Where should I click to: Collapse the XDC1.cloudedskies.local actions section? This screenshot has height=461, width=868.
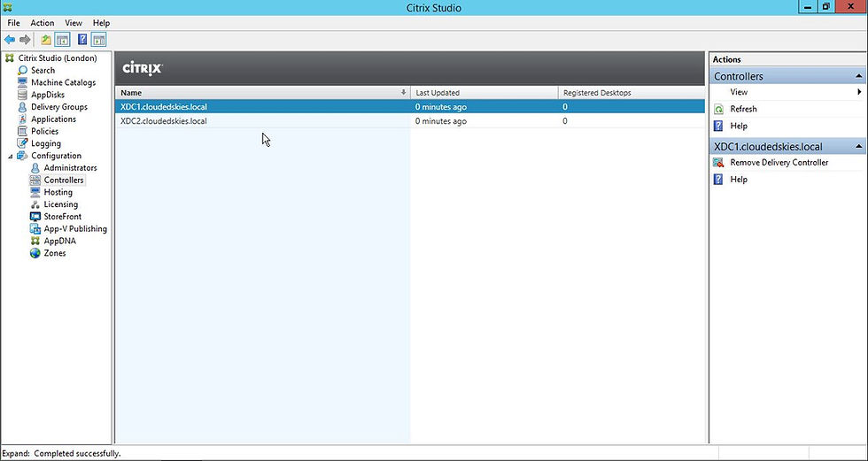(x=858, y=147)
